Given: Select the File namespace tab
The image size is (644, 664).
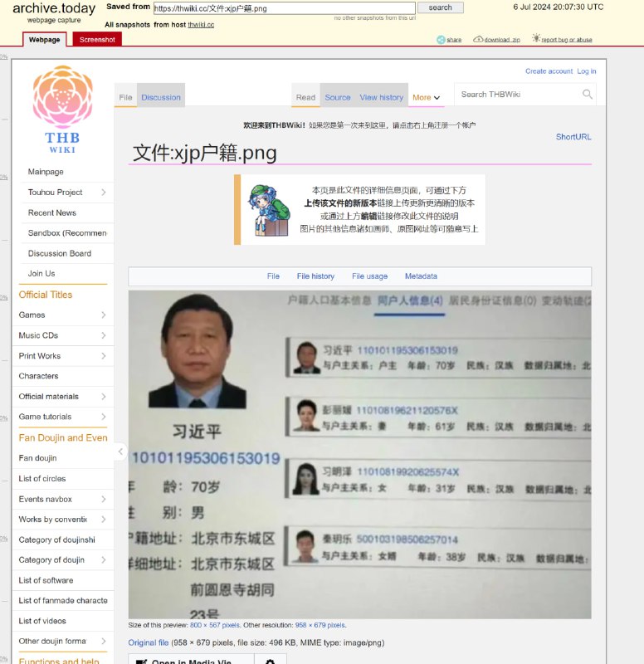Looking at the screenshot, I should 125,97.
